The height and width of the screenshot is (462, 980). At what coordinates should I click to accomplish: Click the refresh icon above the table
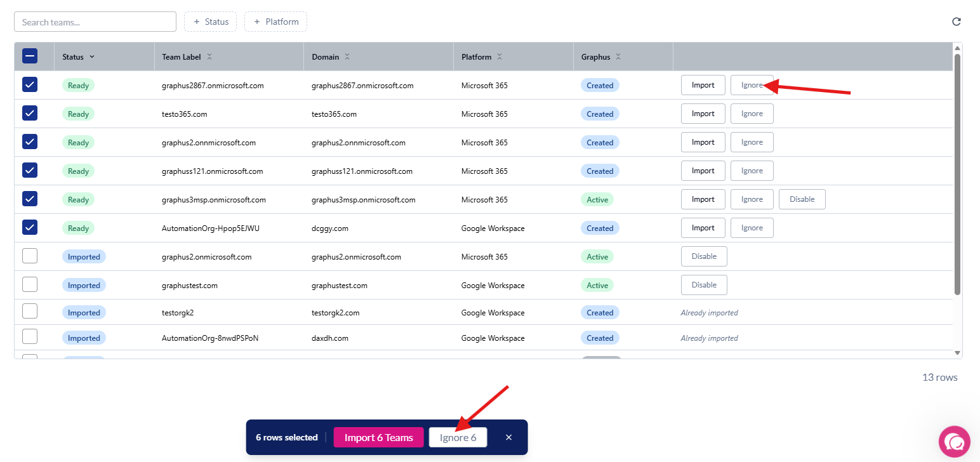click(x=956, y=22)
